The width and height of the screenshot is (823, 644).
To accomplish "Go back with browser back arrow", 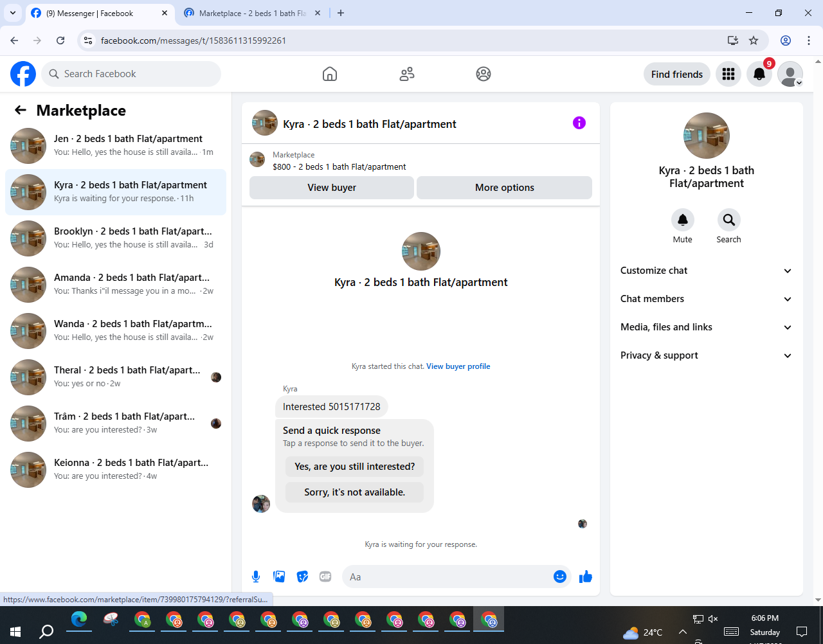I will [14, 40].
